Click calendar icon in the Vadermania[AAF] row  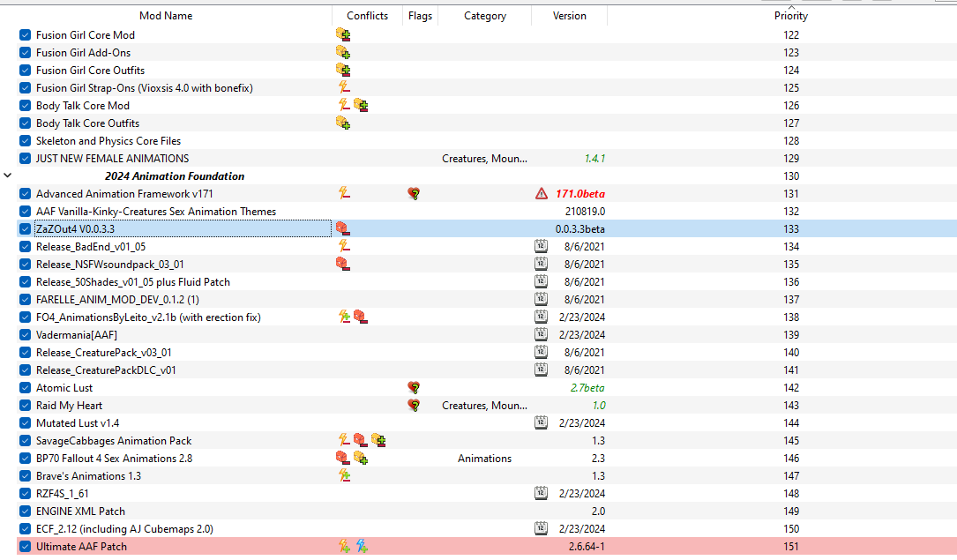coord(541,334)
